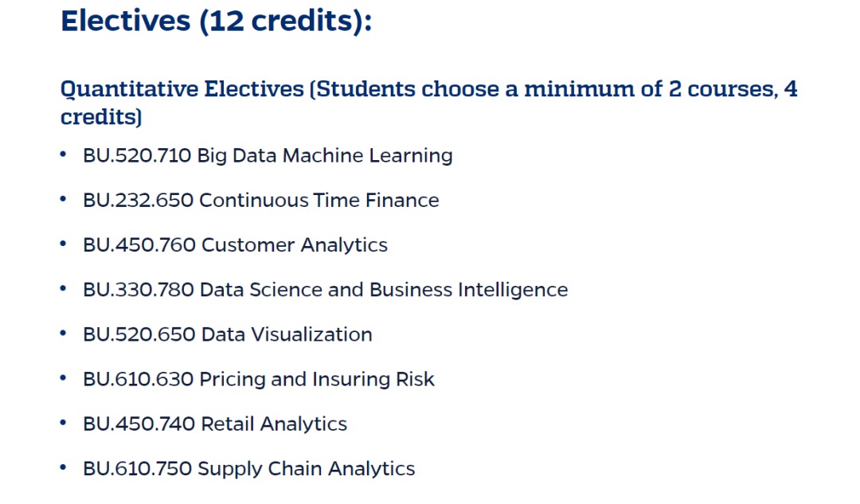Screen dimensions: 860x504
Task: Click the bullet before Retail Analytics
Action: pyautogui.click(x=63, y=423)
